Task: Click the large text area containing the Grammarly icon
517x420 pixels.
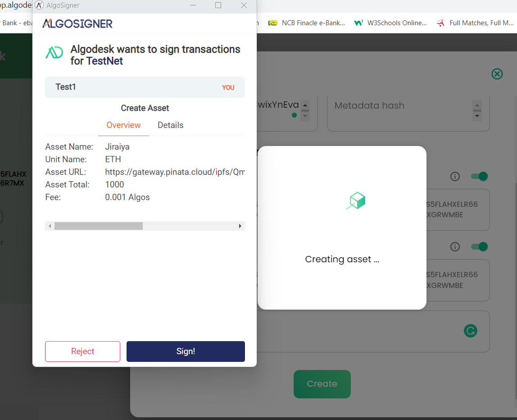Action: [x=373, y=331]
